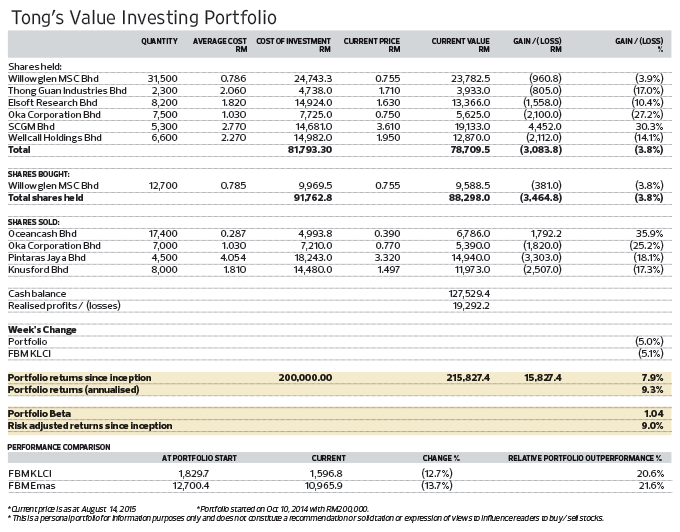Select the Pintaras Jaya Bhd row

340,258
